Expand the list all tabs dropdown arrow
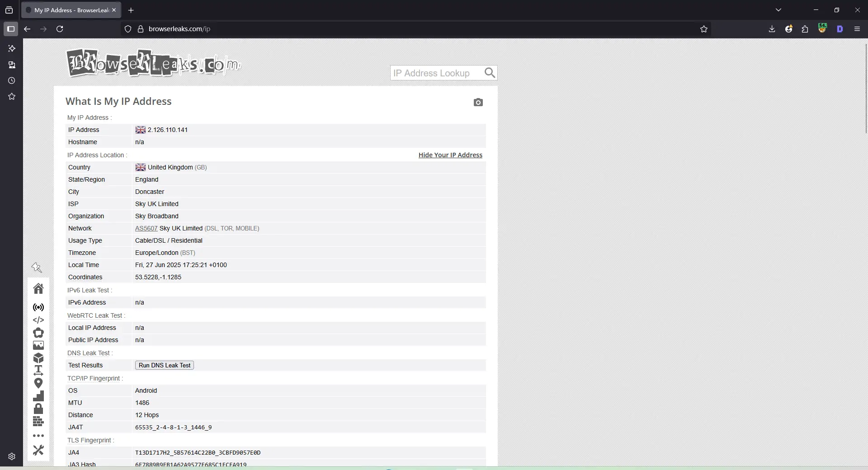The height and width of the screenshot is (470, 868). 778,10
